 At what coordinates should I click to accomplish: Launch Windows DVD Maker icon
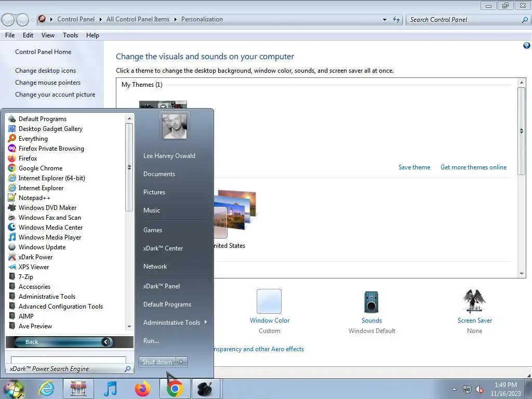[x=12, y=207]
